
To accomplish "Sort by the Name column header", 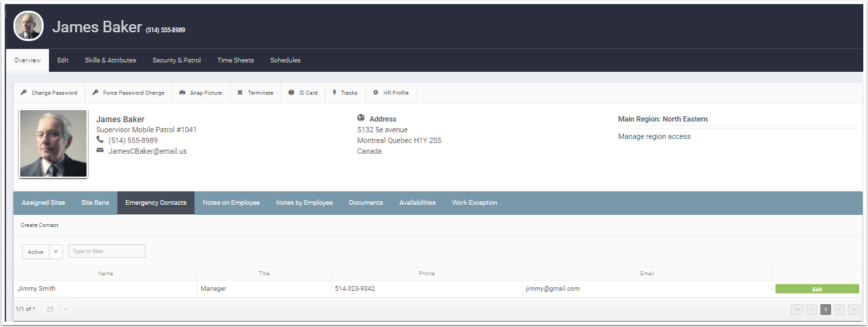I will tap(105, 273).
